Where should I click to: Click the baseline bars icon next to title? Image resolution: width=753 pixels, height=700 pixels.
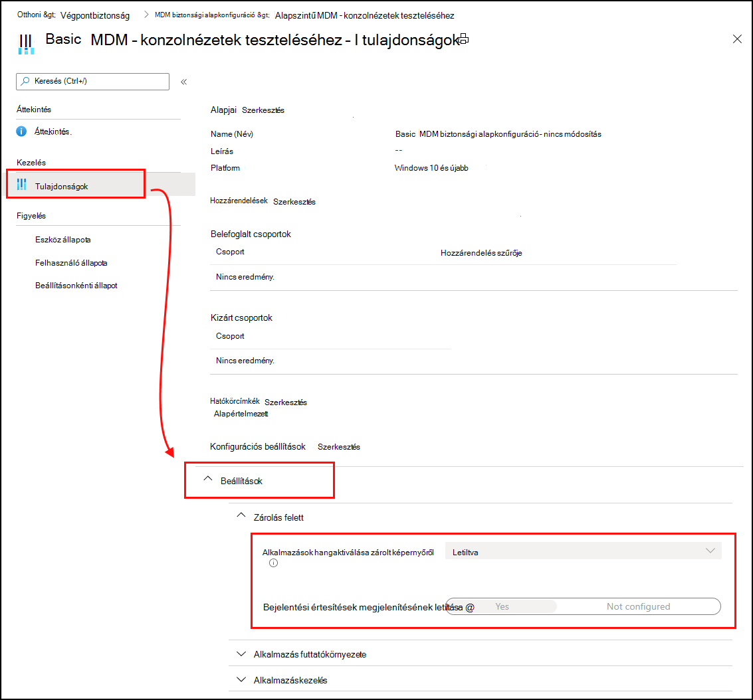click(26, 44)
